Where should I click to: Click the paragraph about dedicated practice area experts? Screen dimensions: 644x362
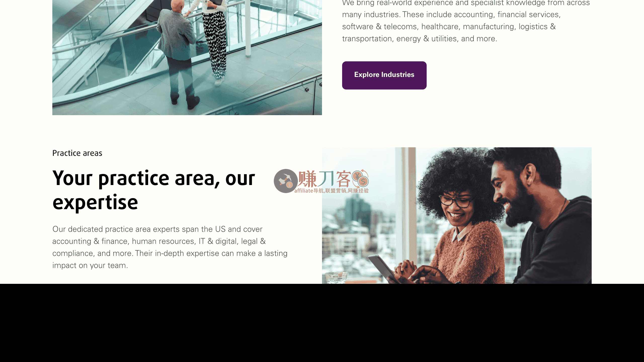[170, 247]
